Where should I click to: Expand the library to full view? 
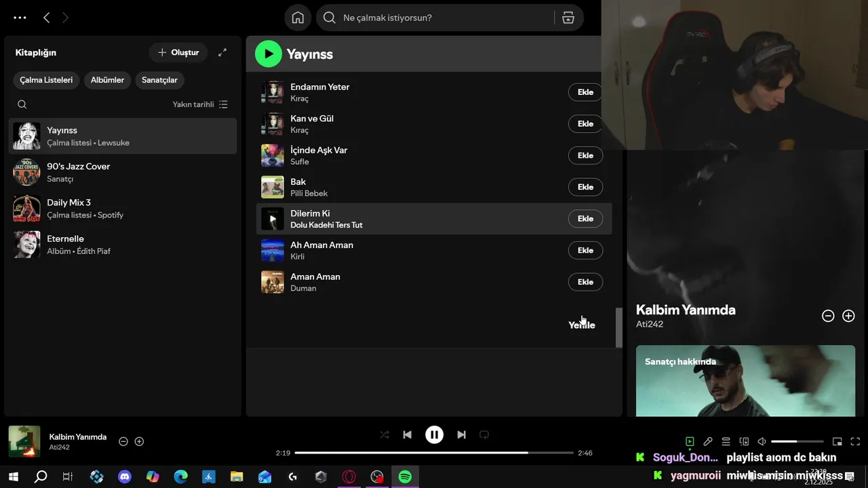(x=222, y=52)
